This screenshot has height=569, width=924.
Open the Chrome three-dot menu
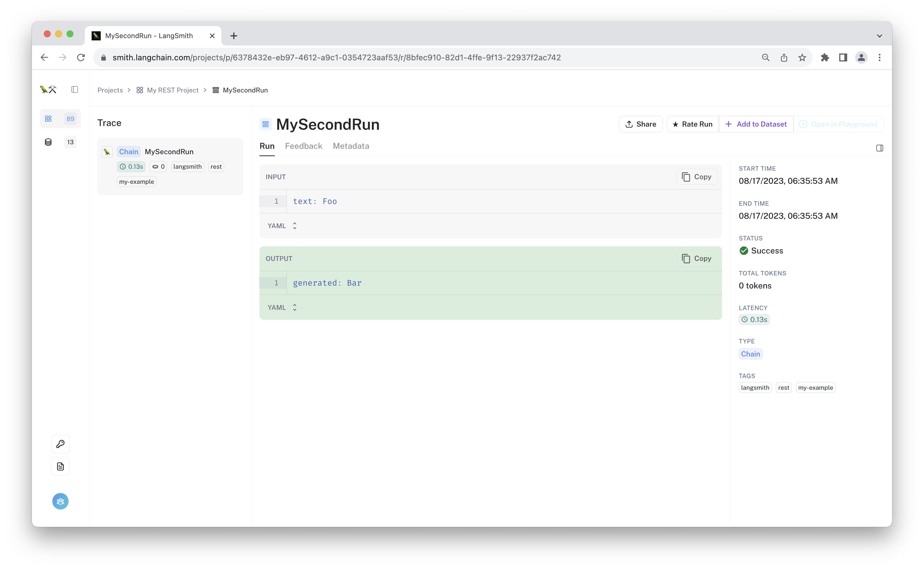click(x=880, y=57)
